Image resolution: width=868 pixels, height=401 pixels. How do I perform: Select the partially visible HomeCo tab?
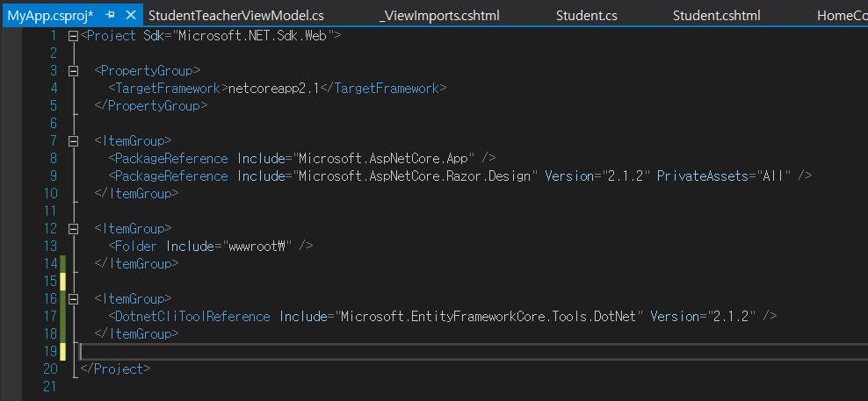pyautogui.click(x=841, y=16)
